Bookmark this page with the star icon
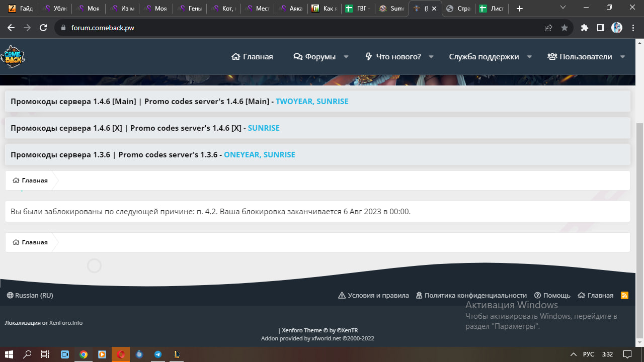 pyautogui.click(x=565, y=28)
